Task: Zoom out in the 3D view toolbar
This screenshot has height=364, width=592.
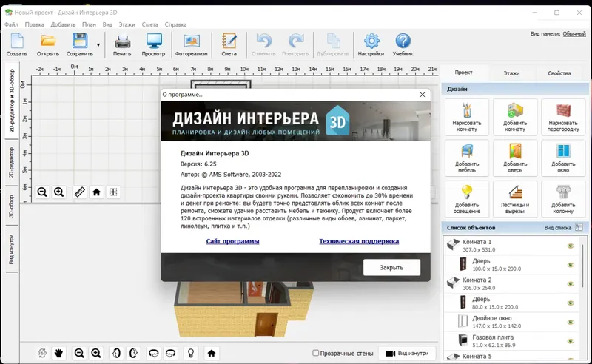Action: [x=79, y=354]
